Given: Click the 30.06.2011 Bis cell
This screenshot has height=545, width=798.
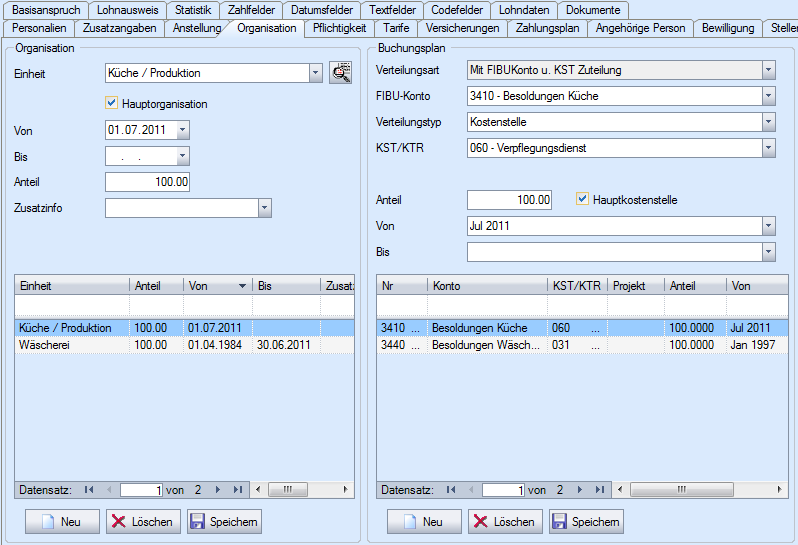Looking at the screenshot, I should click(x=286, y=345).
